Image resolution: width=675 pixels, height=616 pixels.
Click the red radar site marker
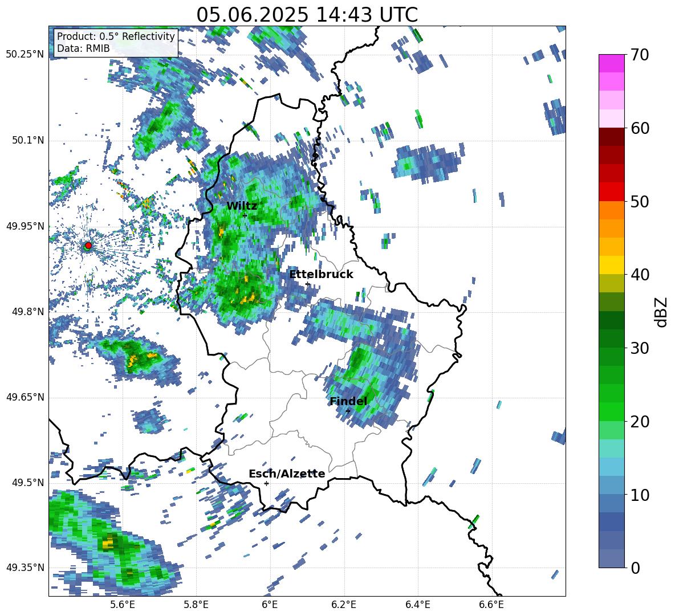tap(88, 245)
